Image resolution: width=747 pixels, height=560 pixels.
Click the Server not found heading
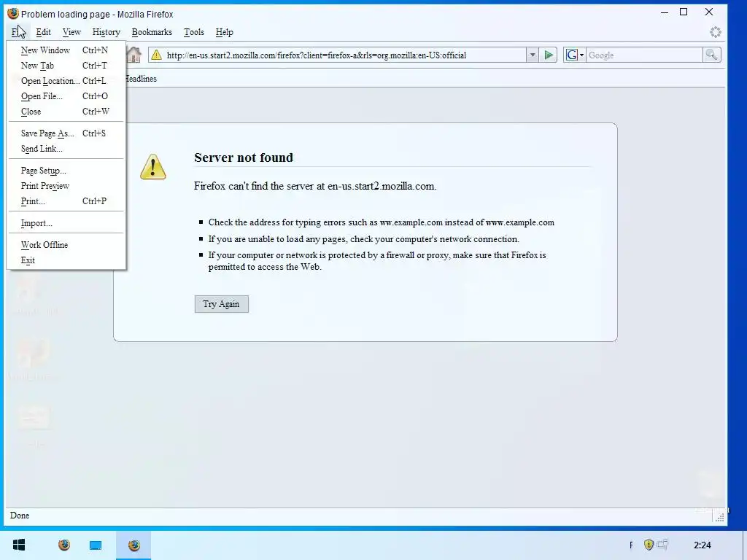tap(244, 157)
